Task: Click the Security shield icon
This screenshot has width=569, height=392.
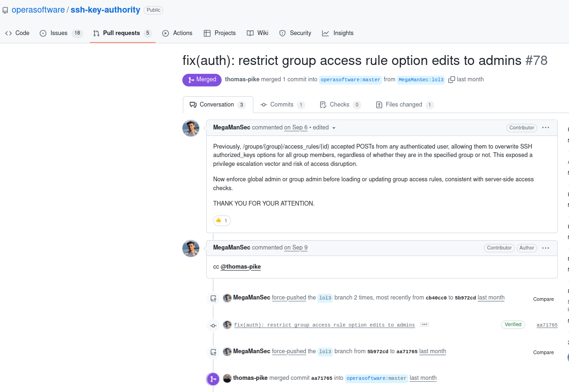Action: [x=282, y=33]
